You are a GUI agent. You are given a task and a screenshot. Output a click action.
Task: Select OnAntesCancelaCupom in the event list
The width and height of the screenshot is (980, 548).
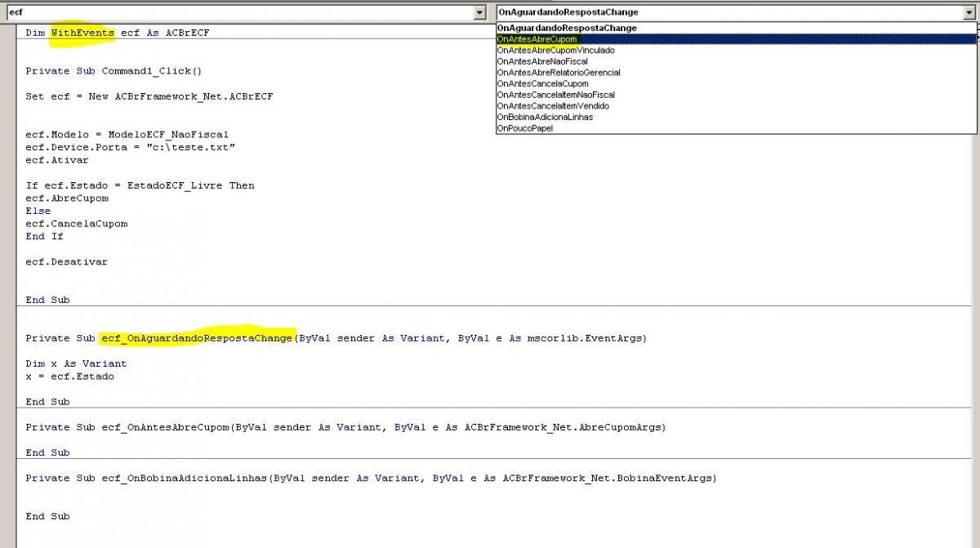tap(736, 83)
